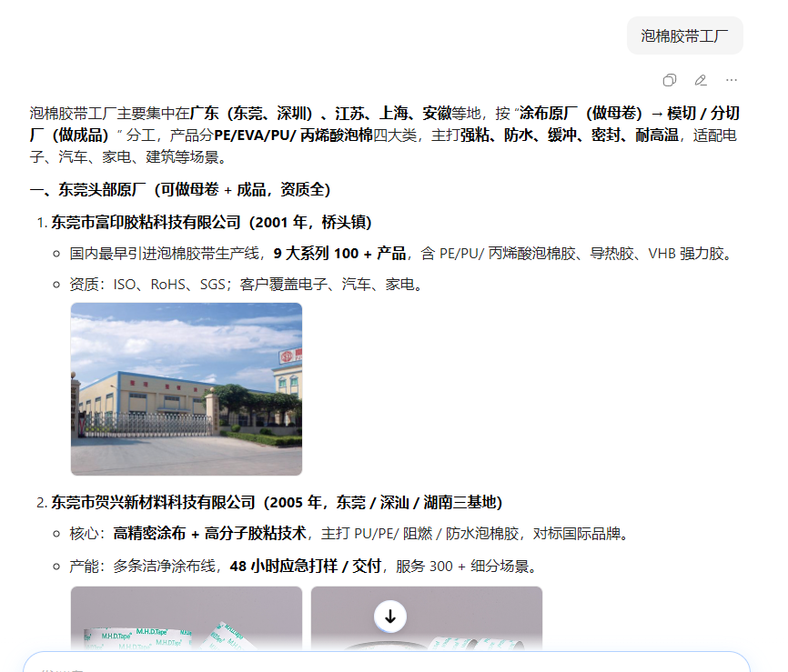Click bullet about 9 大系列 100 + 产品

point(401,254)
